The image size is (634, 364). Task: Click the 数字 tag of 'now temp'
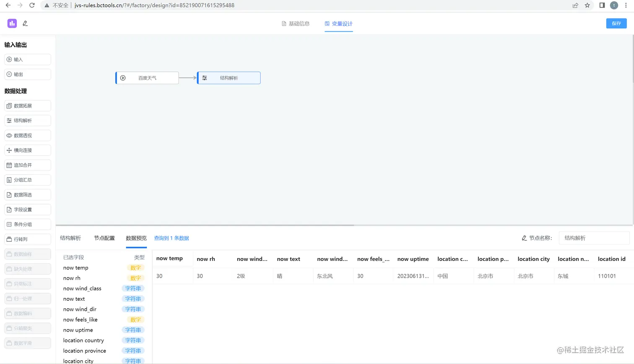135,268
